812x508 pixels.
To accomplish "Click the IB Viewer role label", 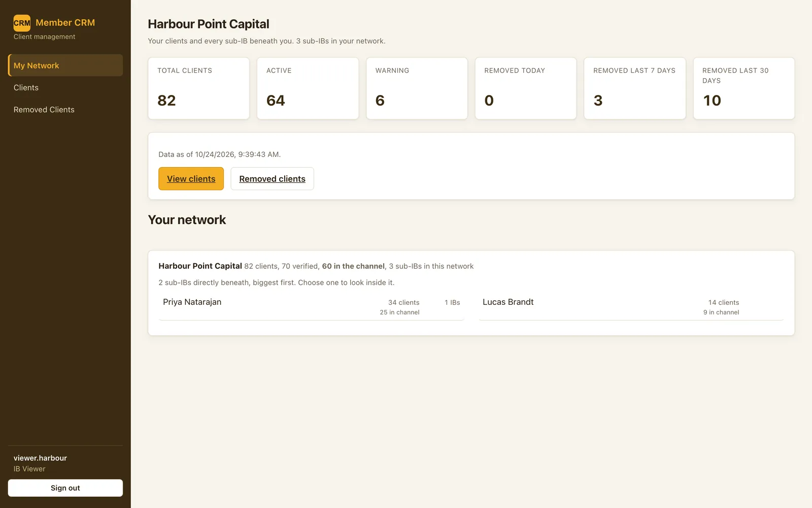I will tap(29, 469).
